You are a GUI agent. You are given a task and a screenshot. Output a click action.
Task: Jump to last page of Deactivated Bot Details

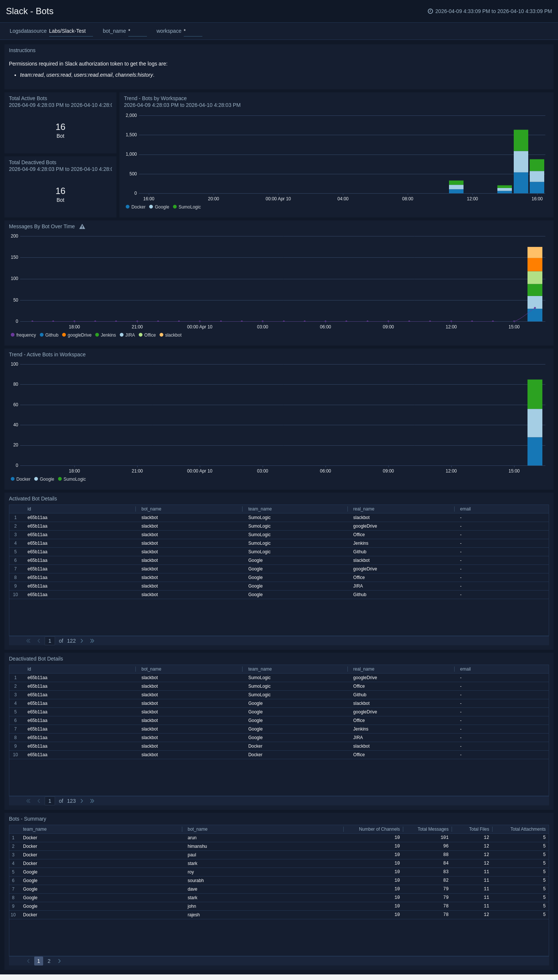[92, 801]
